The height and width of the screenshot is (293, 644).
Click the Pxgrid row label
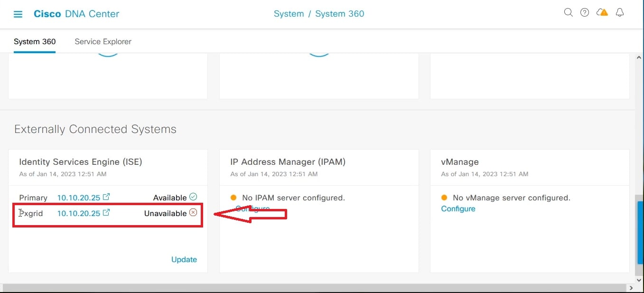31,213
